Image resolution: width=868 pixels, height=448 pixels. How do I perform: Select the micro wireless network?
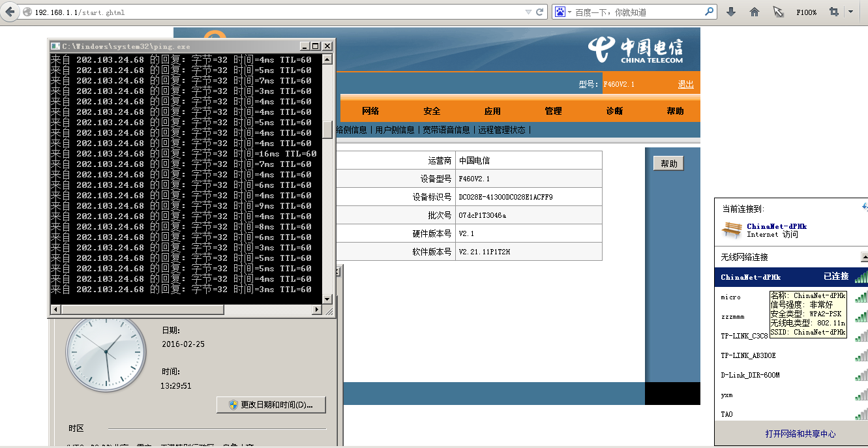730,297
